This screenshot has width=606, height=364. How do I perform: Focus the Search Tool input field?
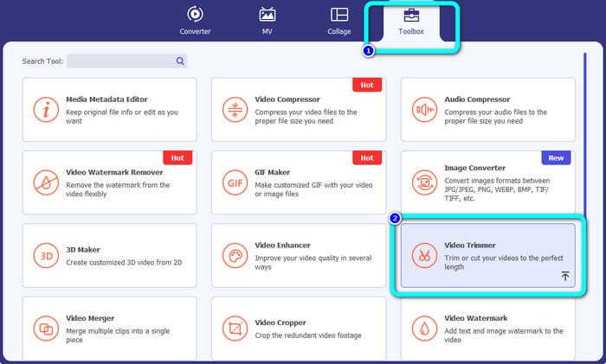tap(121, 61)
